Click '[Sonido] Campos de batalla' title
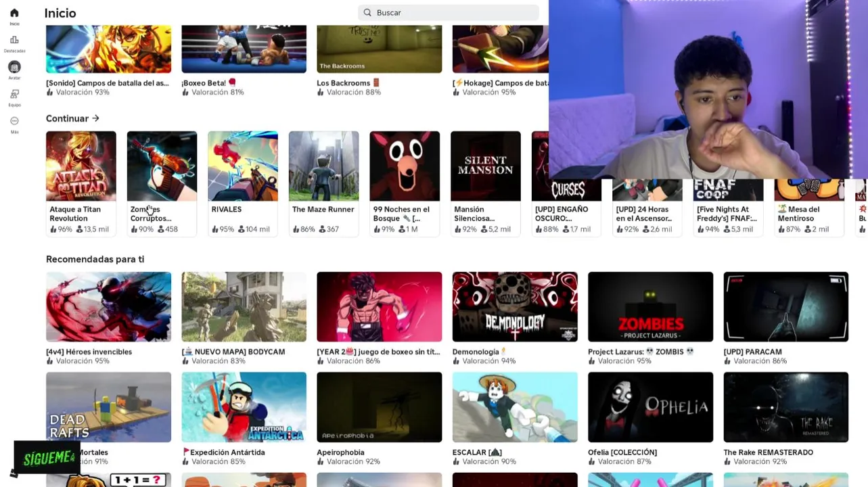Image resolution: width=868 pixels, height=487 pixels. coord(108,83)
